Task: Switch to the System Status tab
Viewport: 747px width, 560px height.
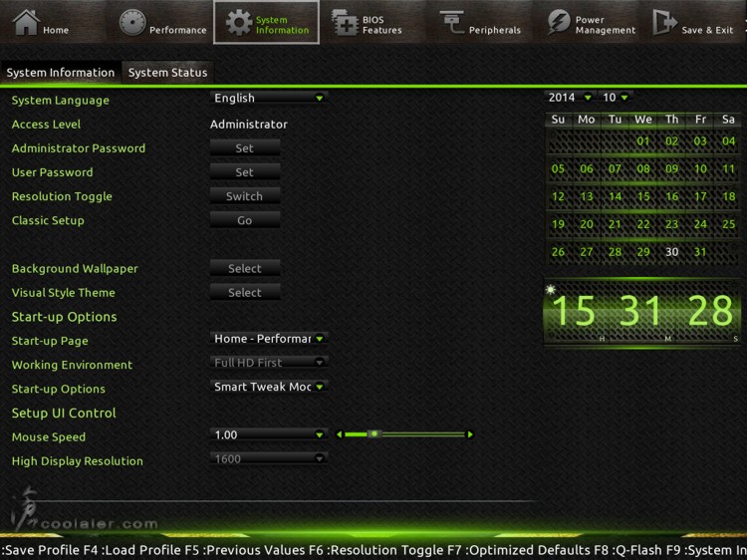Action: pos(167,73)
